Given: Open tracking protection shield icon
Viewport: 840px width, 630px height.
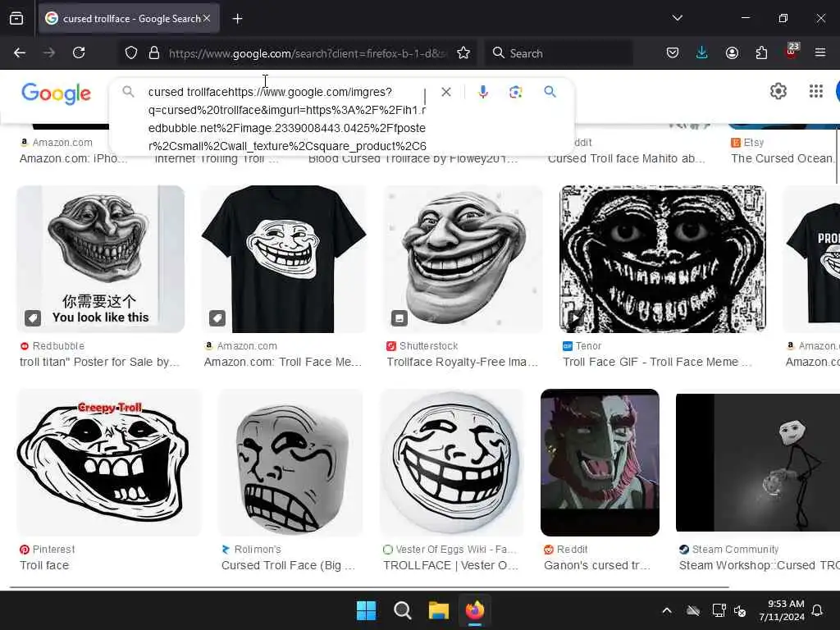Looking at the screenshot, I should coord(131,53).
